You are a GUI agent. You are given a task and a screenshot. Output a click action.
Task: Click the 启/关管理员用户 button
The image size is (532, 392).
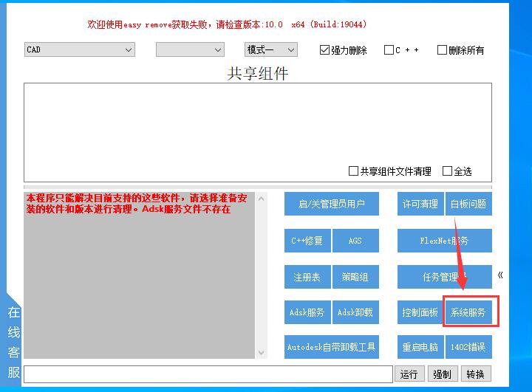tap(331, 204)
